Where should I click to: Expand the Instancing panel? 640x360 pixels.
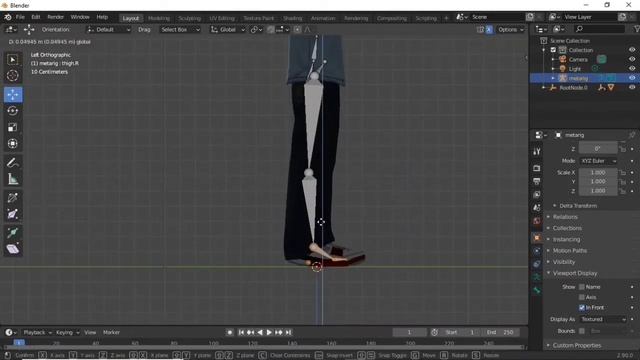566,239
